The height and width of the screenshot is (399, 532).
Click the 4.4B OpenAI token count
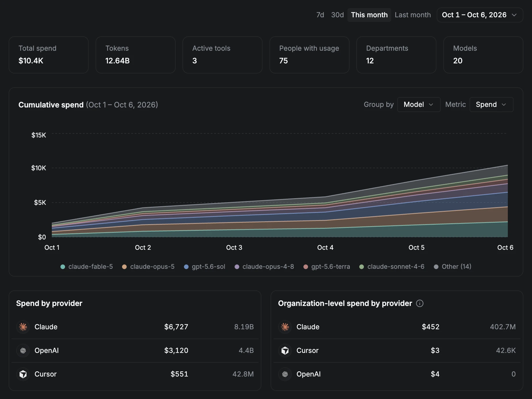pos(246,351)
